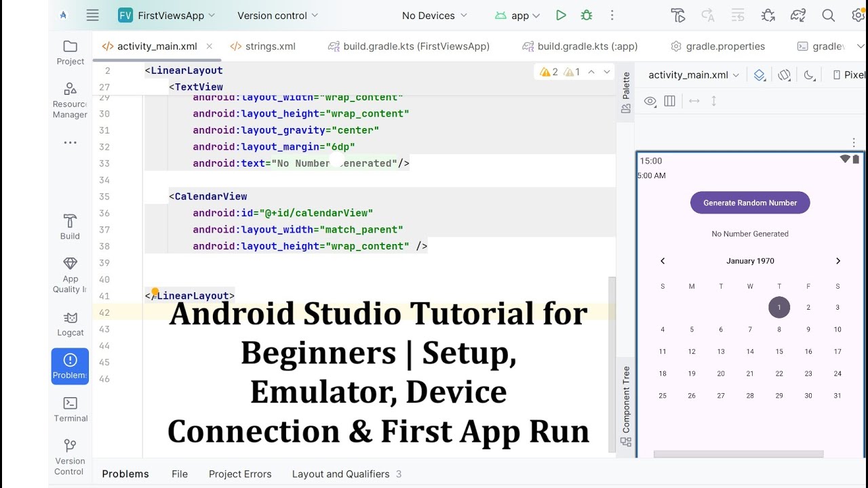
Task: Click the "No Number Generated" preview text
Action: click(x=750, y=234)
